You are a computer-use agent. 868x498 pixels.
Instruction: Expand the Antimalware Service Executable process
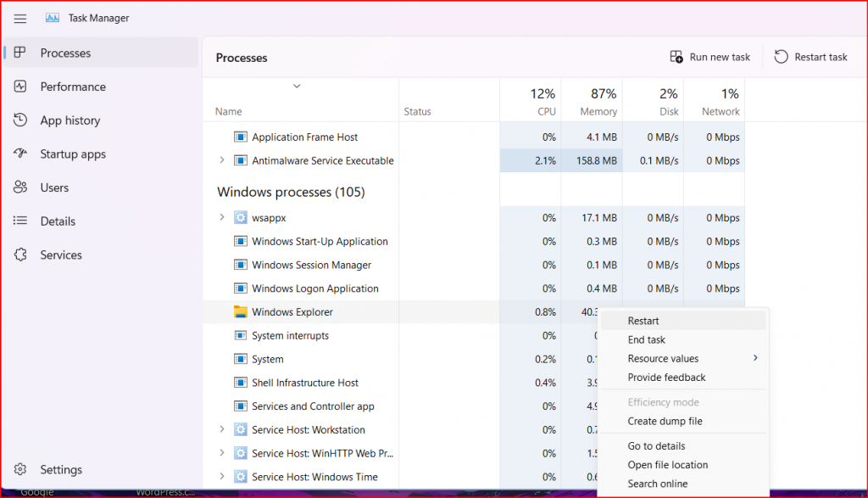tap(222, 160)
